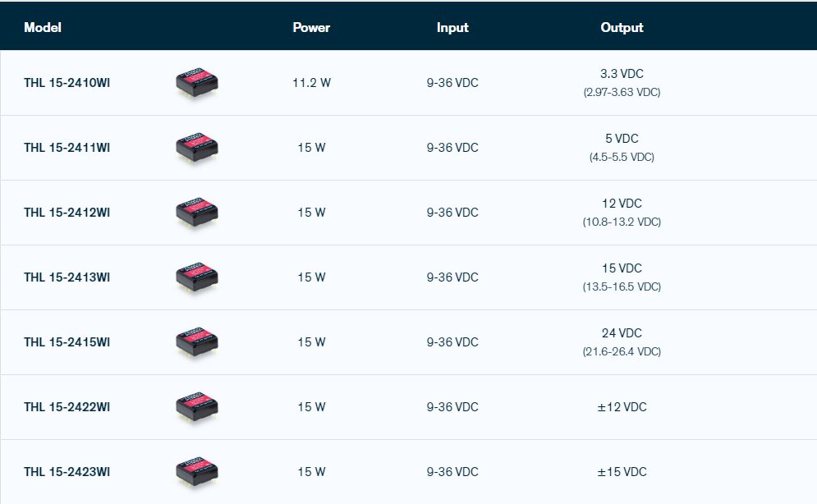Click the 3.3 VDC output cell

point(622,74)
